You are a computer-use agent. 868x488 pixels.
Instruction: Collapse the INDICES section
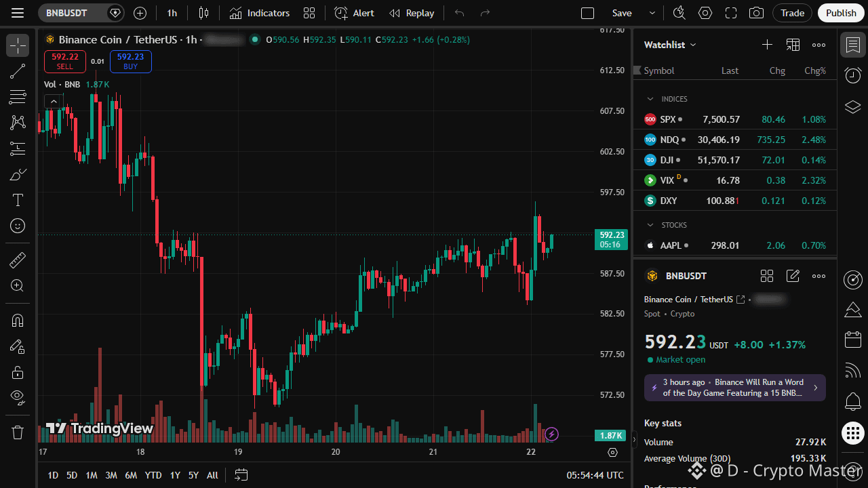(650, 99)
